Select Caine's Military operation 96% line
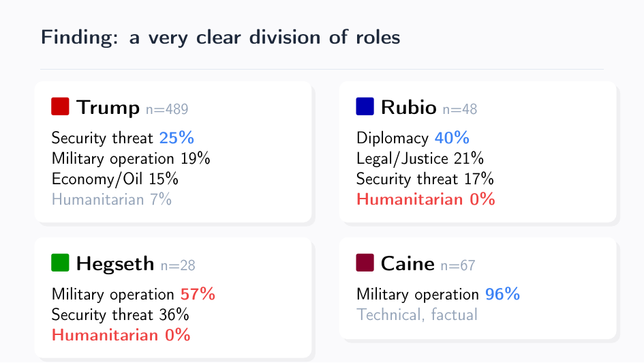The image size is (644, 363). click(438, 294)
